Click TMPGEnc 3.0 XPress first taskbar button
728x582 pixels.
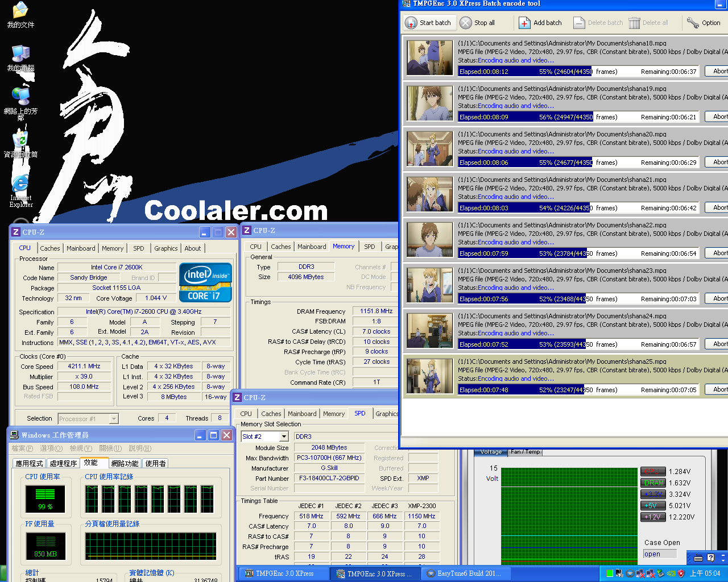click(283, 573)
